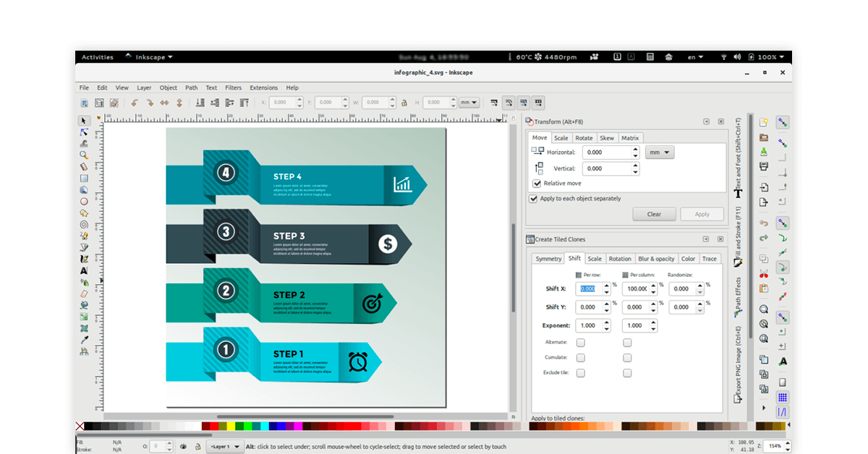Check Alternate per column checkbox
The width and height of the screenshot is (868, 454).
point(627,343)
